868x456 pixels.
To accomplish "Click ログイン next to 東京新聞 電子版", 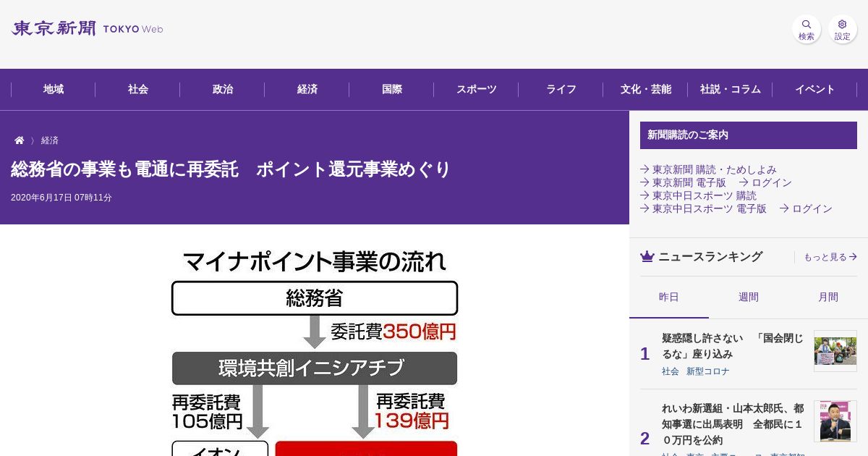I will pyautogui.click(x=765, y=182).
